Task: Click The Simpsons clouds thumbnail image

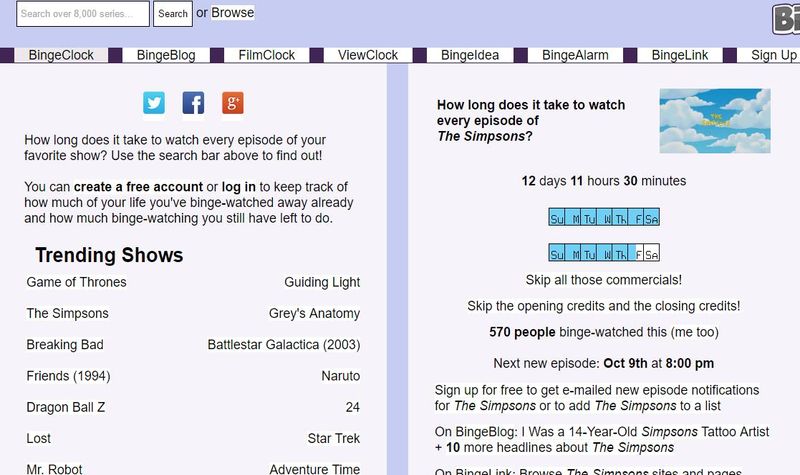Action: (x=715, y=121)
